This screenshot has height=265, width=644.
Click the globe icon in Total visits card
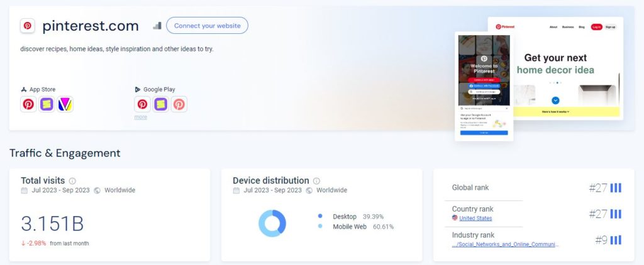[97, 190]
